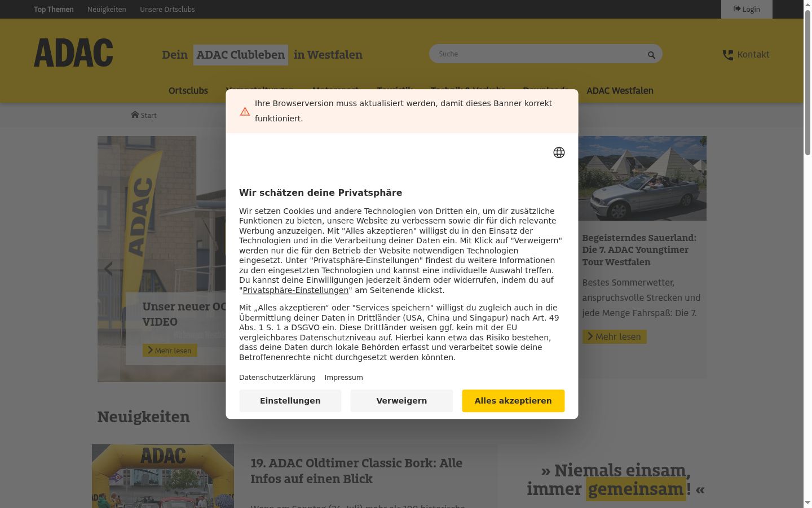812x508 pixels.
Task: Click the Login button
Action: click(747, 9)
